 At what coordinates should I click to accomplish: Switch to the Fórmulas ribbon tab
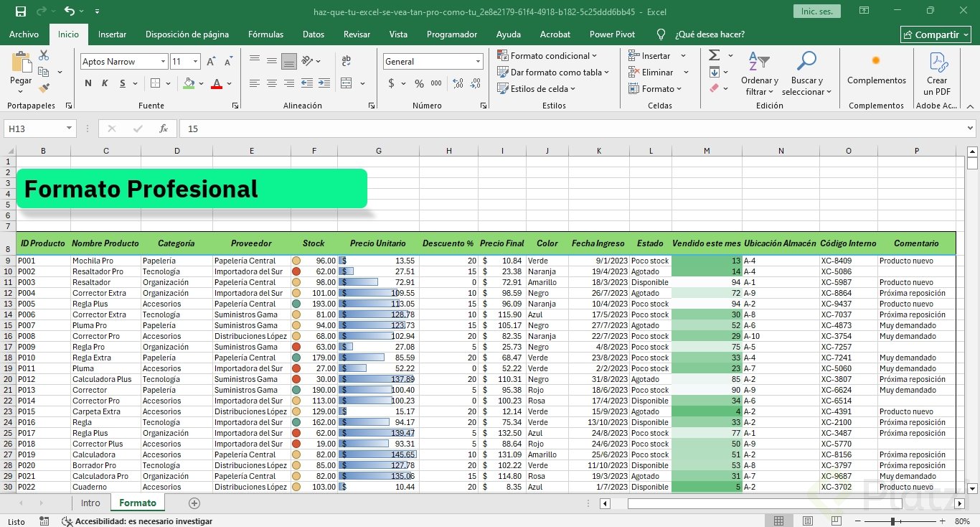point(265,34)
